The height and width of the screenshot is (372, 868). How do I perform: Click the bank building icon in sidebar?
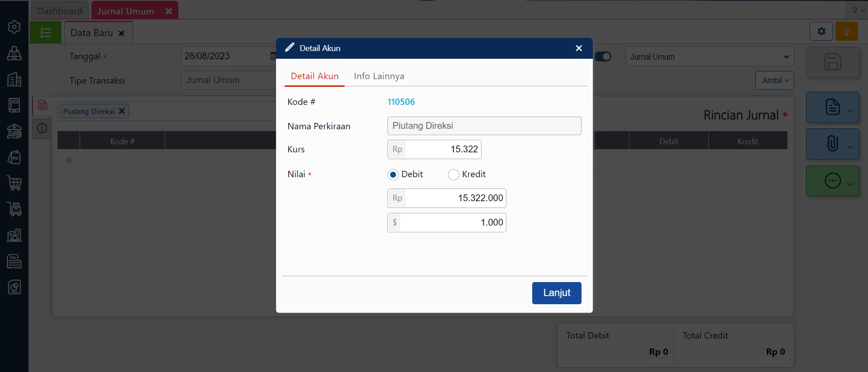click(x=14, y=131)
